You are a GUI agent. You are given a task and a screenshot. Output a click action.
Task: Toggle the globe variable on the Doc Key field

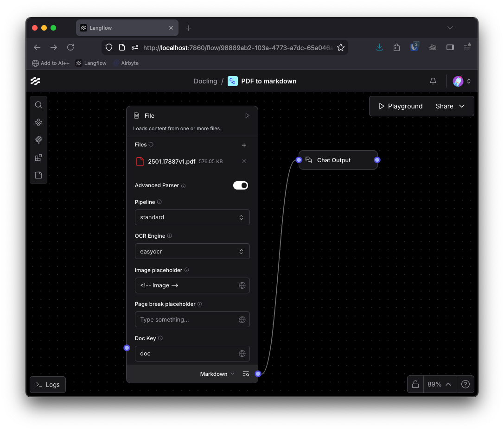click(242, 353)
